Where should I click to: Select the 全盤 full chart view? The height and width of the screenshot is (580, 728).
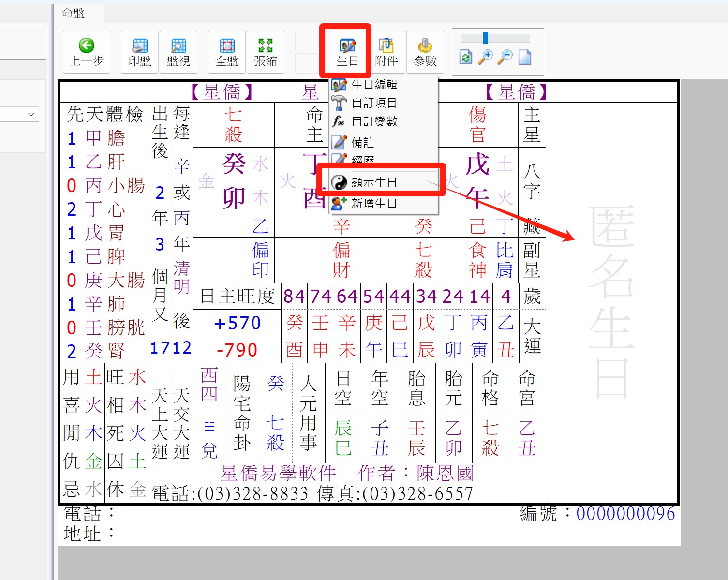point(227,52)
